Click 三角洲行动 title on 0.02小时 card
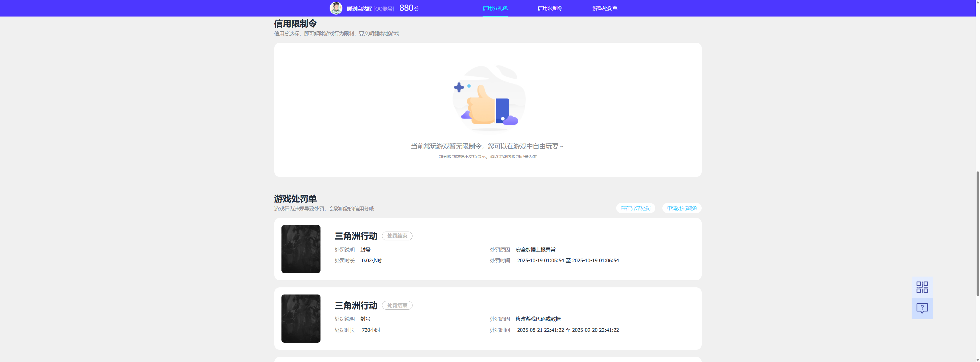This screenshot has width=980, height=362. point(356,236)
